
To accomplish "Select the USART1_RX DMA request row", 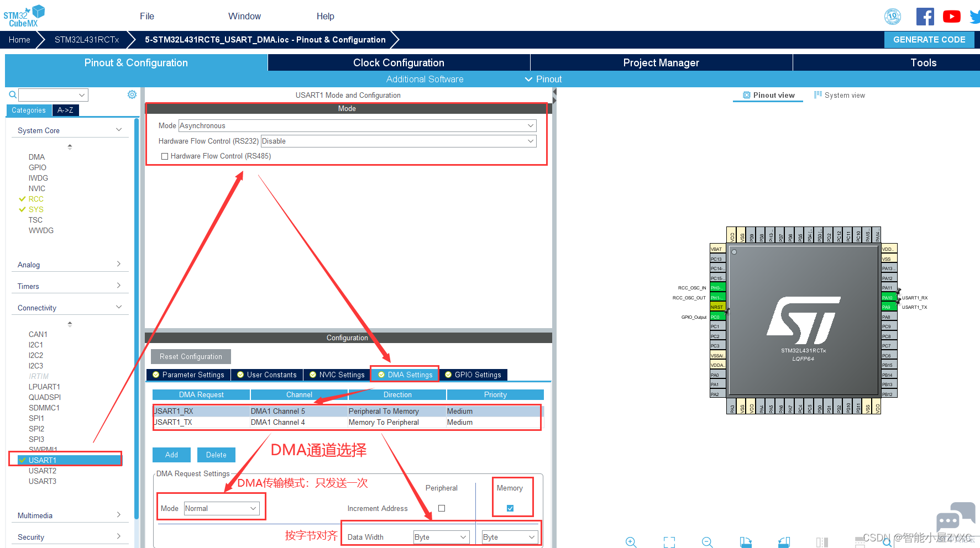I will click(348, 411).
